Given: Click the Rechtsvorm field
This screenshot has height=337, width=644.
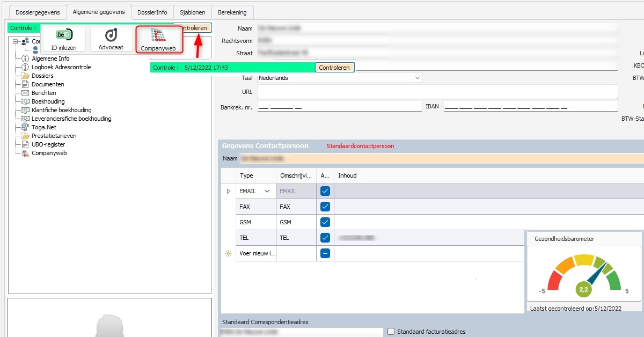Looking at the screenshot, I should coord(437,40).
